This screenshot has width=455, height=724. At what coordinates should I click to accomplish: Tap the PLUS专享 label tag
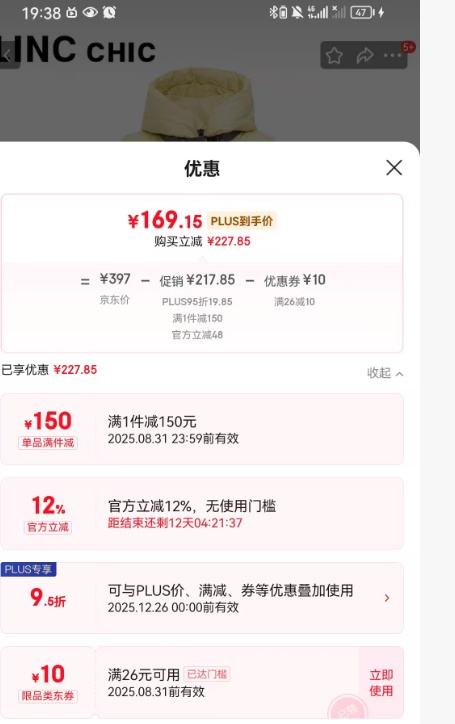click(28, 569)
